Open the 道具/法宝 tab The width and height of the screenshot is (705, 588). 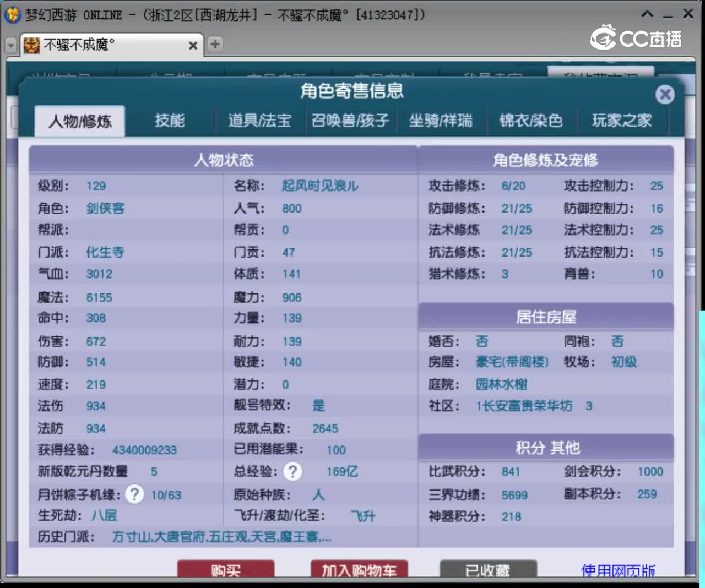coord(259,121)
